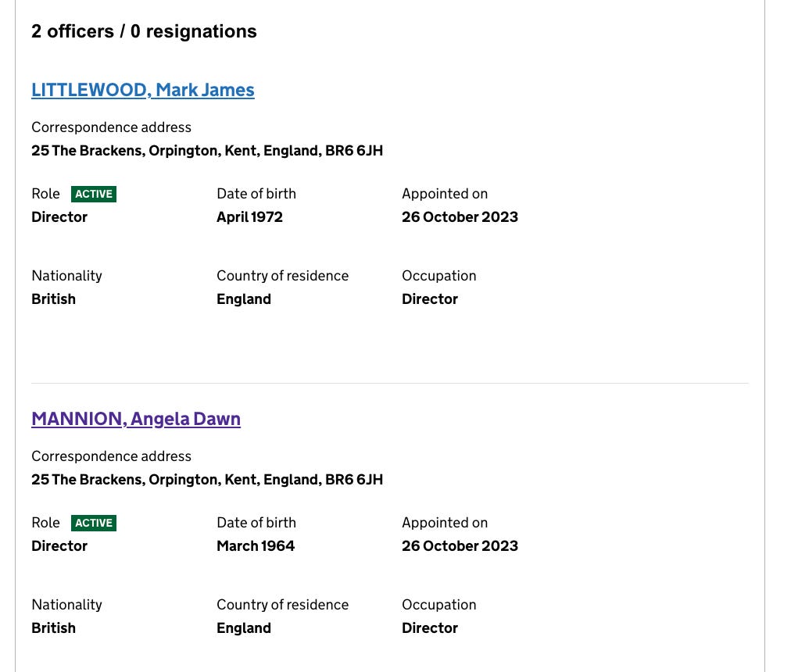The image size is (791, 672).
Task: Click Mannion's British nationality value
Action: tap(53, 628)
